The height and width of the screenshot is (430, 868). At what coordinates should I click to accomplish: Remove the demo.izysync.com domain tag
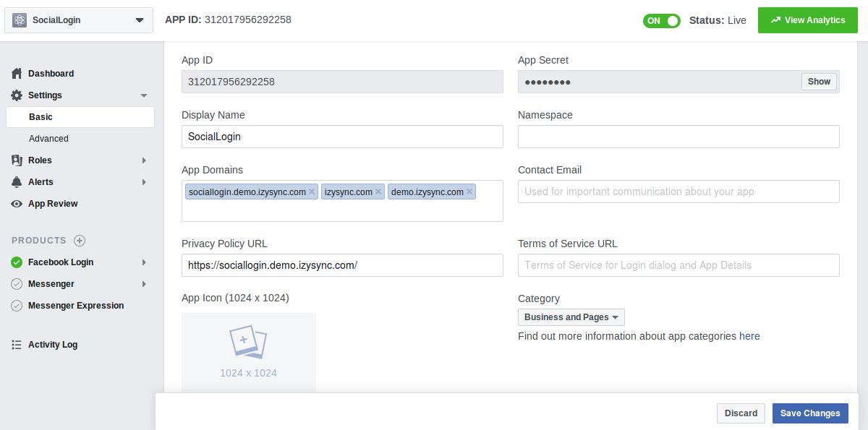[469, 192]
